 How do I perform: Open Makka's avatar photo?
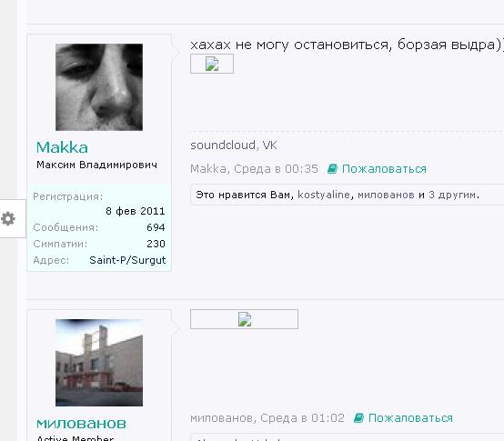click(x=99, y=87)
